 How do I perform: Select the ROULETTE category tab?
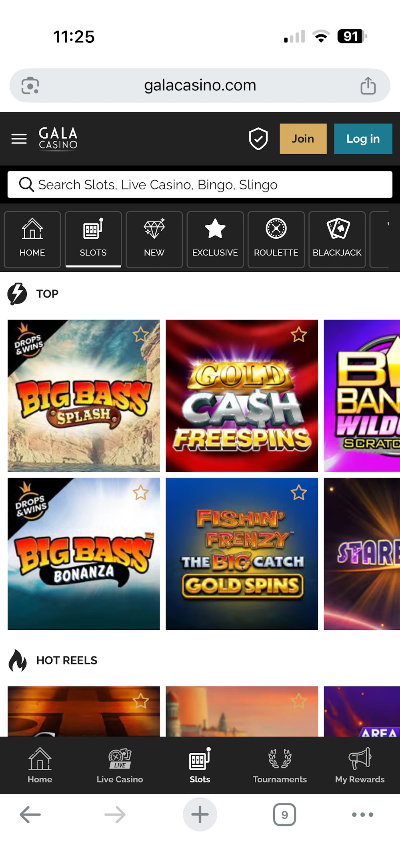pyautogui.click(x=276, y=239)
